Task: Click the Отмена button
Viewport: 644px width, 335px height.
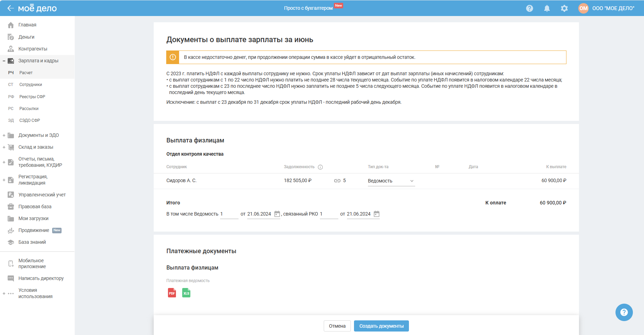Action: coord(337,326)
